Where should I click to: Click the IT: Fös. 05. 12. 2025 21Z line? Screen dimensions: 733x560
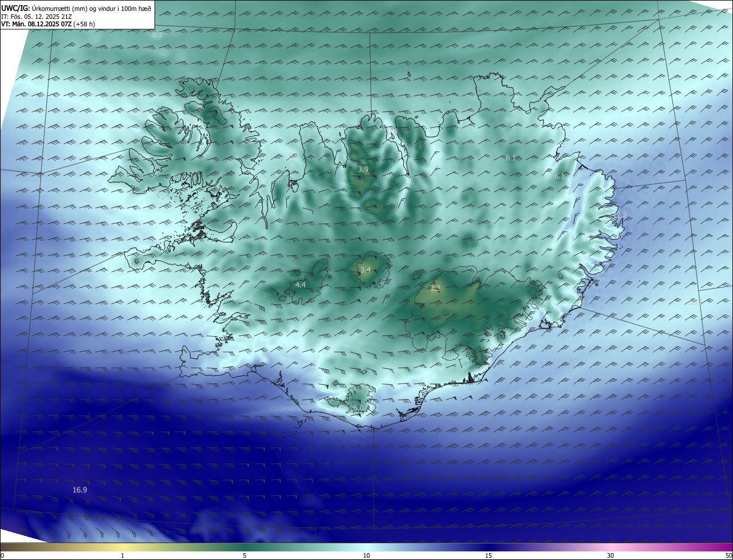[37, 16]
